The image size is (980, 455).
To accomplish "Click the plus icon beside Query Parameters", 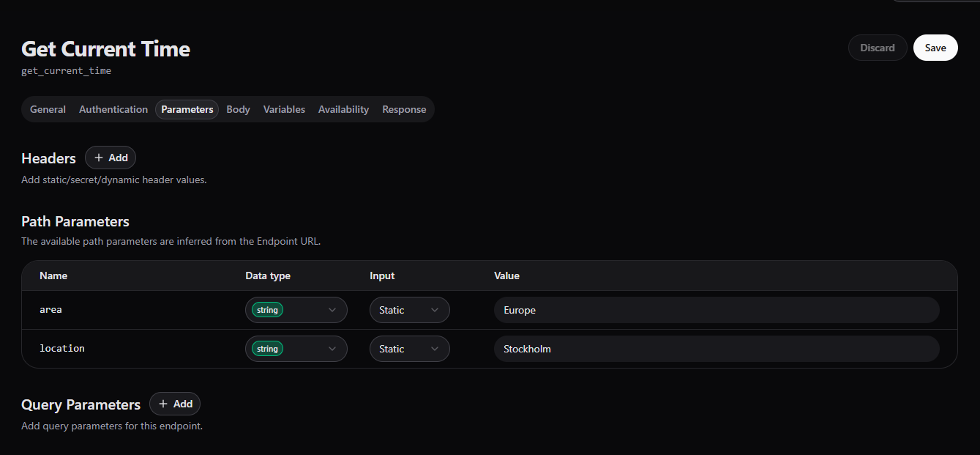I will (x=163, y=404).
